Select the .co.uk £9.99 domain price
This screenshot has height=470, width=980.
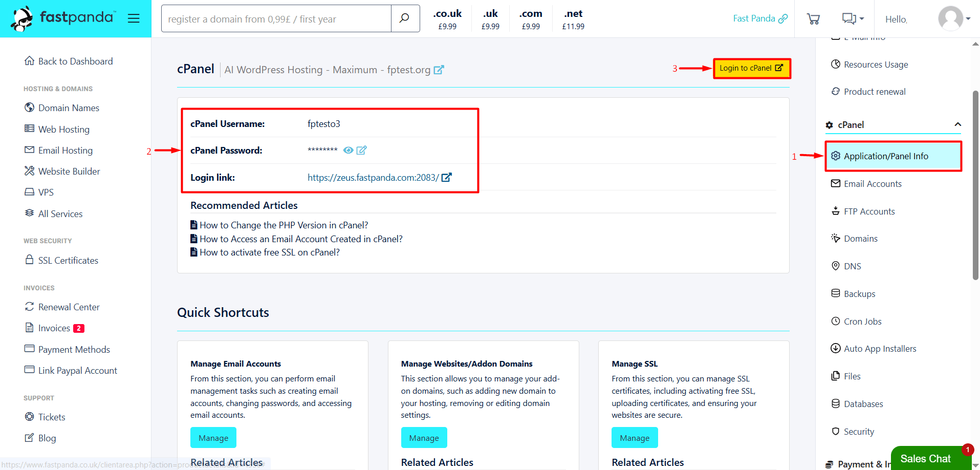click(447, 19)
